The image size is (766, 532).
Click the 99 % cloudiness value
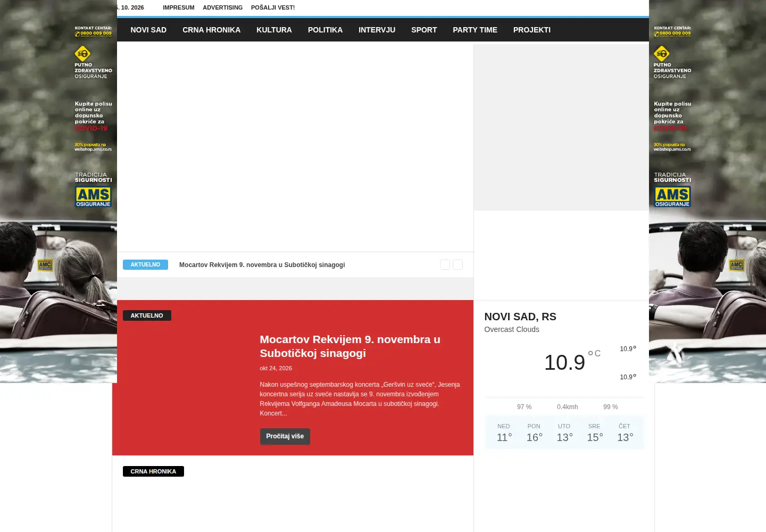611,407
